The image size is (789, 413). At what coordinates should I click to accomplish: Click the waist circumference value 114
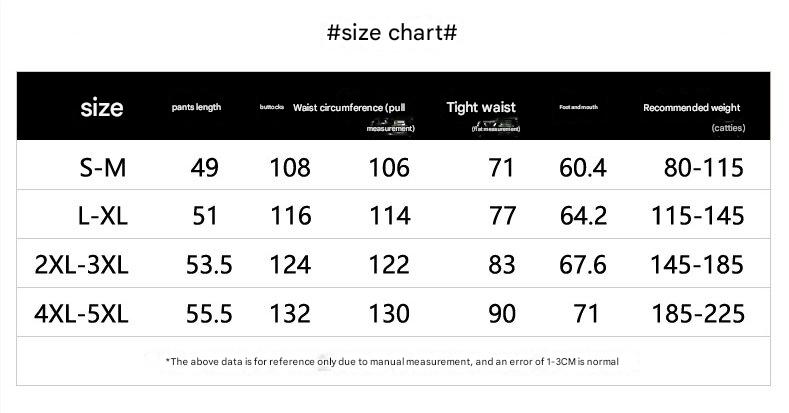tap(389, 216)
